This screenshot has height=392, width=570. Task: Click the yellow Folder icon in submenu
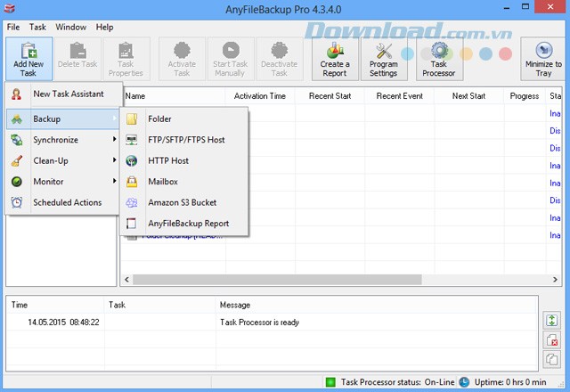(x=132, y=118)
